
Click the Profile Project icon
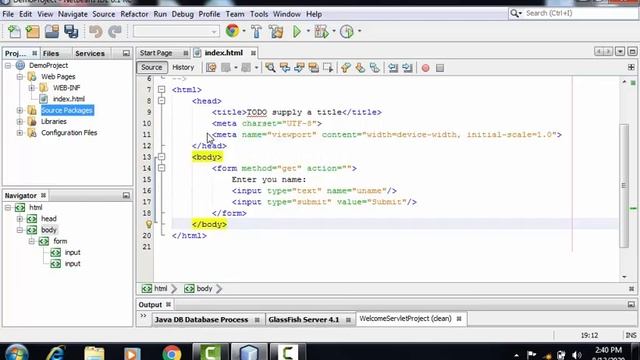click(347, 31)
